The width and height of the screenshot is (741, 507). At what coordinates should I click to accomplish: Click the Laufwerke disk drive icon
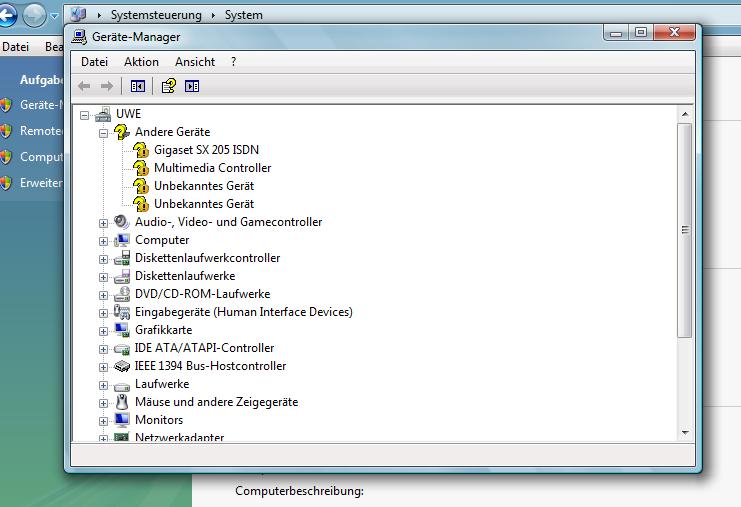[x=122, y=386]
